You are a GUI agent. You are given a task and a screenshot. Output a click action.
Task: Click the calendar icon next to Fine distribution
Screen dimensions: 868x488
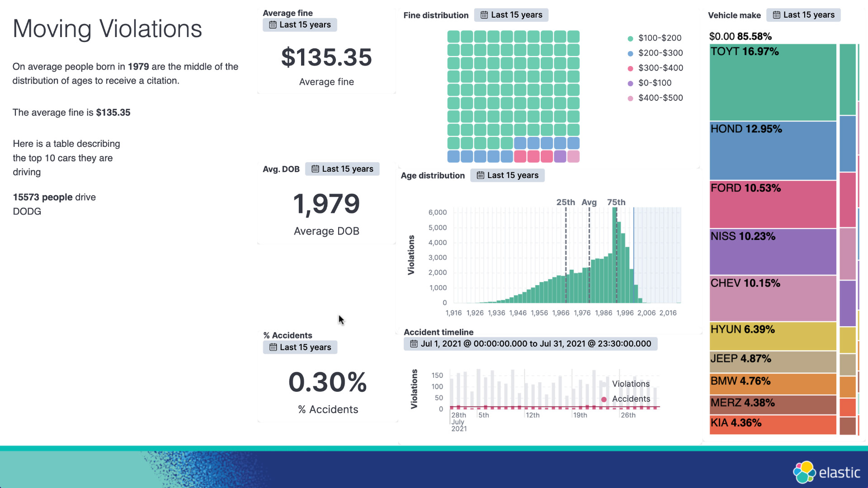(x=485, y=14)
